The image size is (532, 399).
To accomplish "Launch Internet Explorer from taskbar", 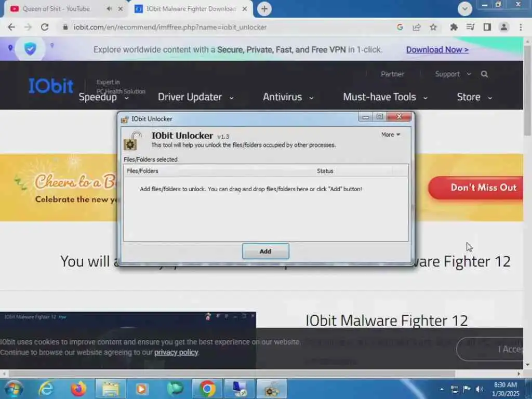I will (x=46, y=389).
